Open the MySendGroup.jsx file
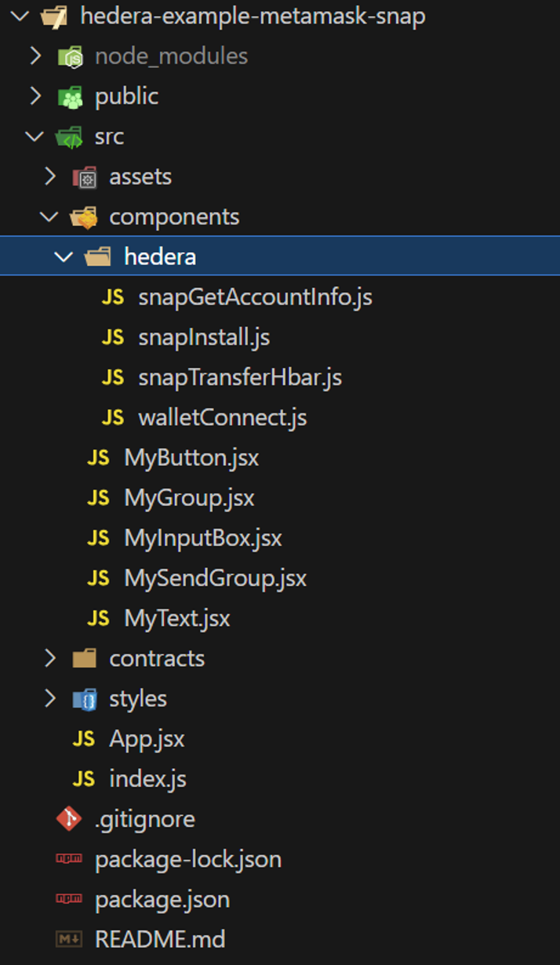Viewport: 560px width, 965px height. [215, 578]
